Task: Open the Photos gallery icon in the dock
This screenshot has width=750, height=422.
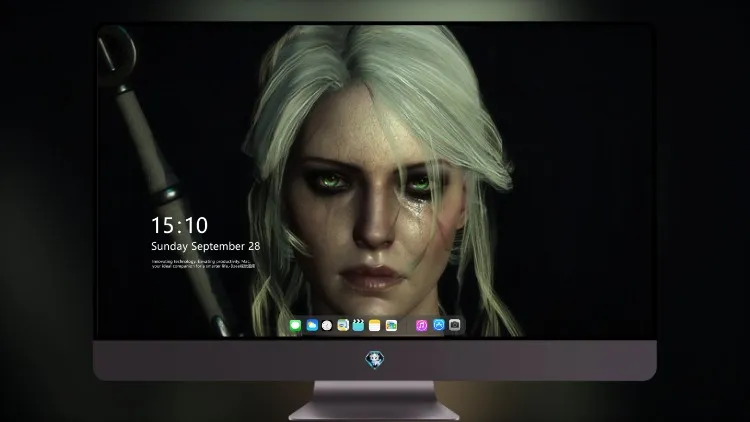Action: [391, 326]
